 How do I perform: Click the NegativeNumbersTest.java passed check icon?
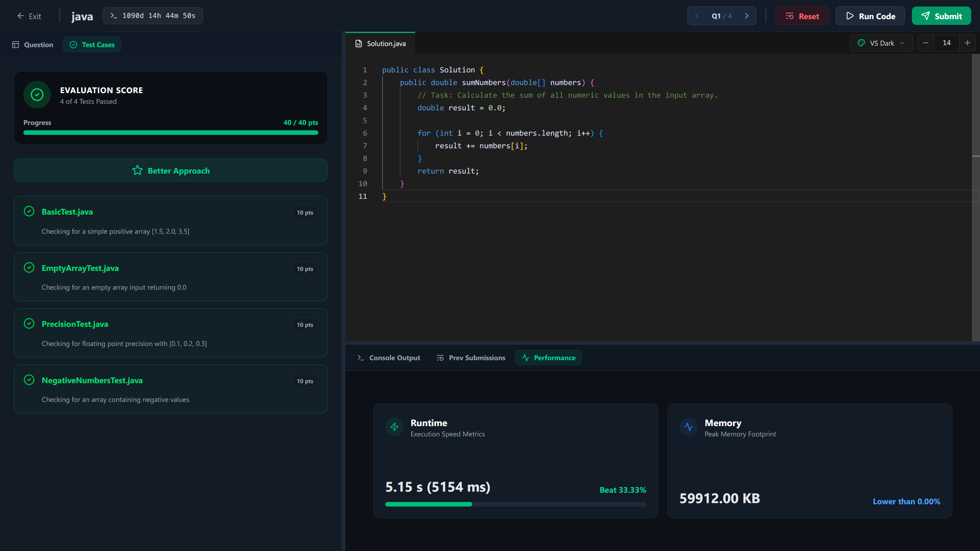(x=29, y=380)
